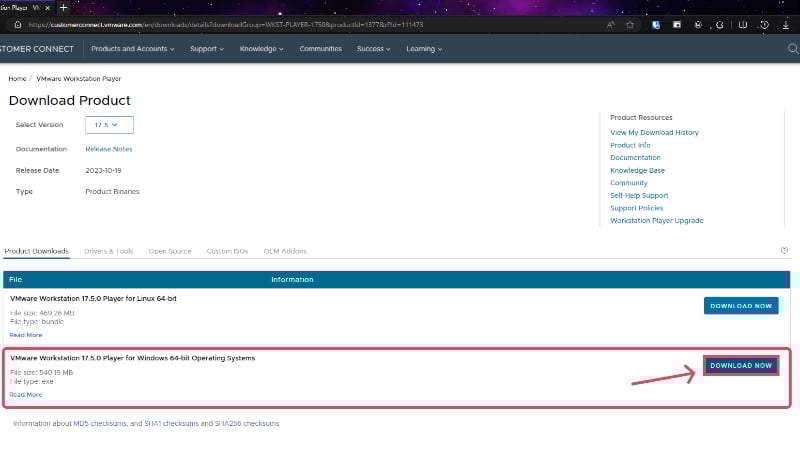
Task: Open View My Download History link
Action: coord(654,132)
